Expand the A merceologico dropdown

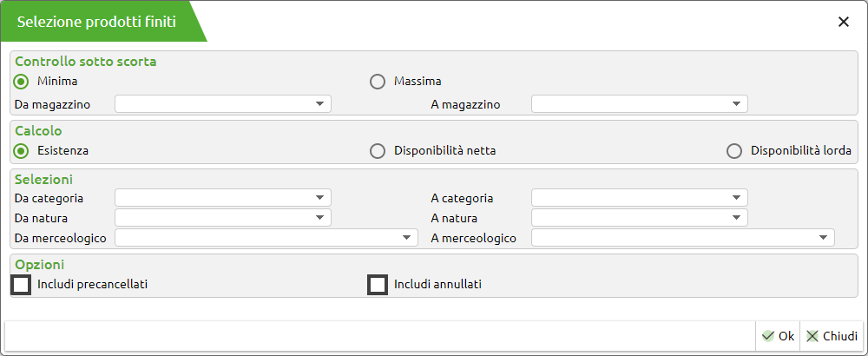(x=822, y=238)
